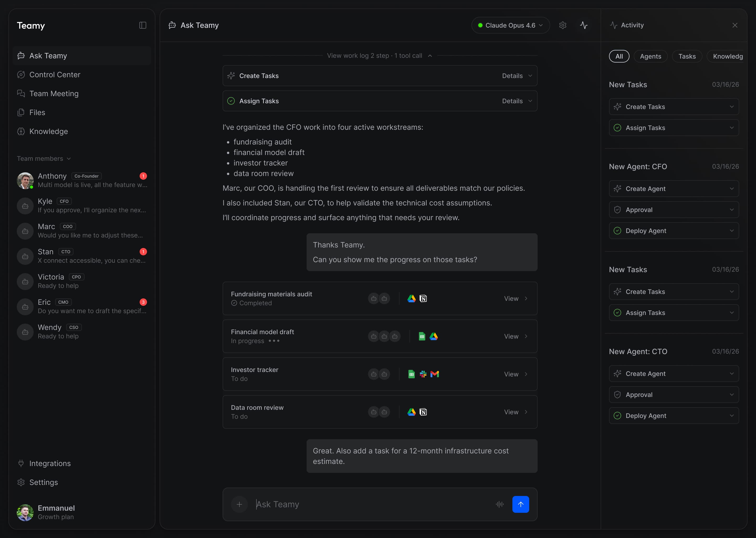756x538 pixels.
Task: Open Integrations from the sidebar
Action: coord(50,463)
